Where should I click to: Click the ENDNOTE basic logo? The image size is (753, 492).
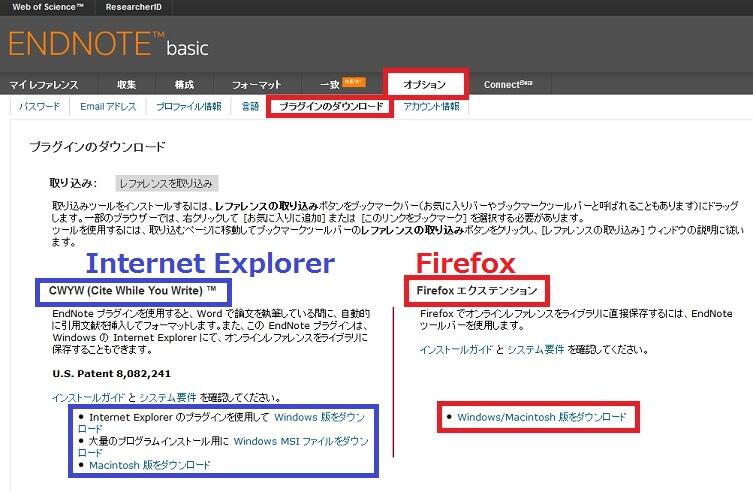click(x=109, y=44)
